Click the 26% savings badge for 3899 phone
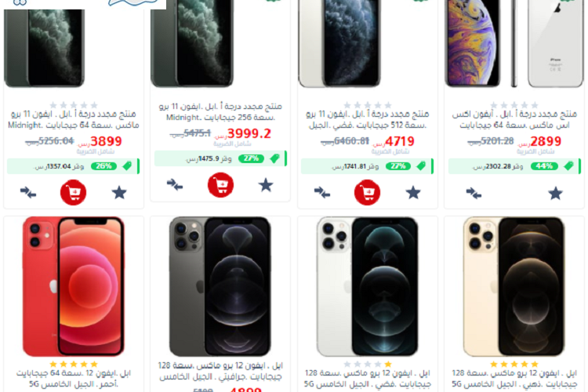The width and height of the screenshot is (588, 392). [x=103, y=166]
